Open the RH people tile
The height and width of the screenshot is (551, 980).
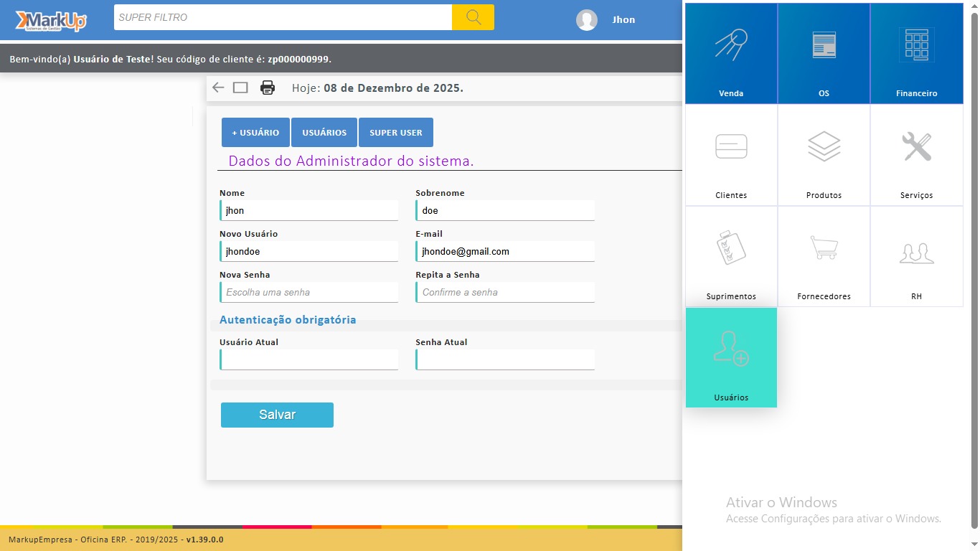coord(916,256)
